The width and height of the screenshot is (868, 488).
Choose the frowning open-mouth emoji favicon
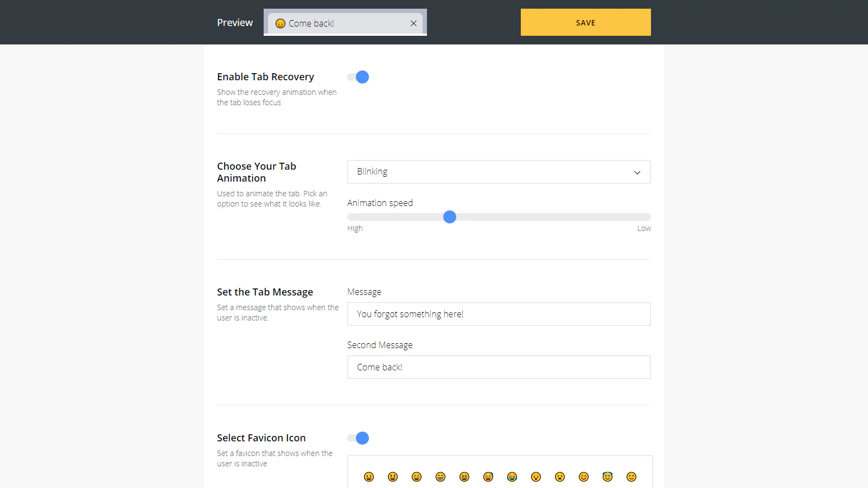click(560, 477)
